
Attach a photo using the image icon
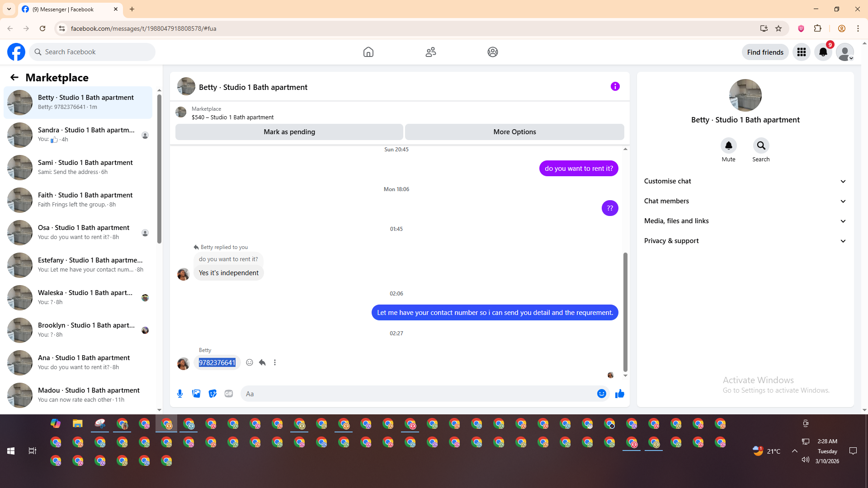(x=196, y=394)
